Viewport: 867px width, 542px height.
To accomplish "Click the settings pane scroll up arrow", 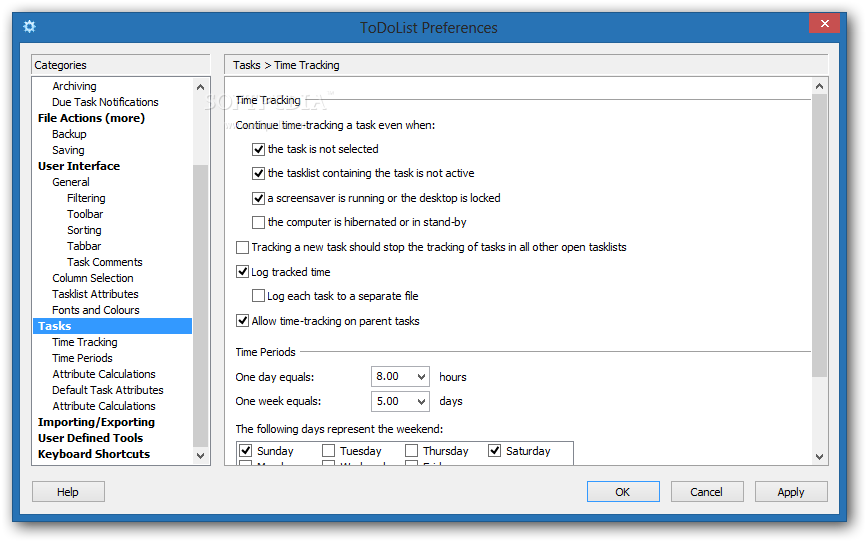I will 819,86.
